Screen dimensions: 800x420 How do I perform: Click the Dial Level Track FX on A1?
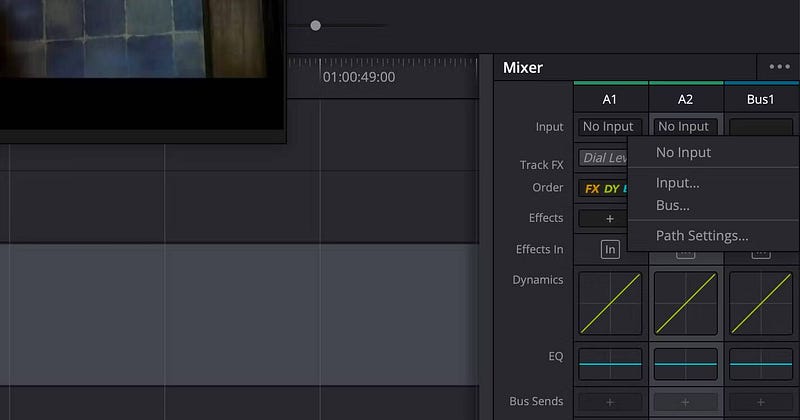[x=603, y=158]
